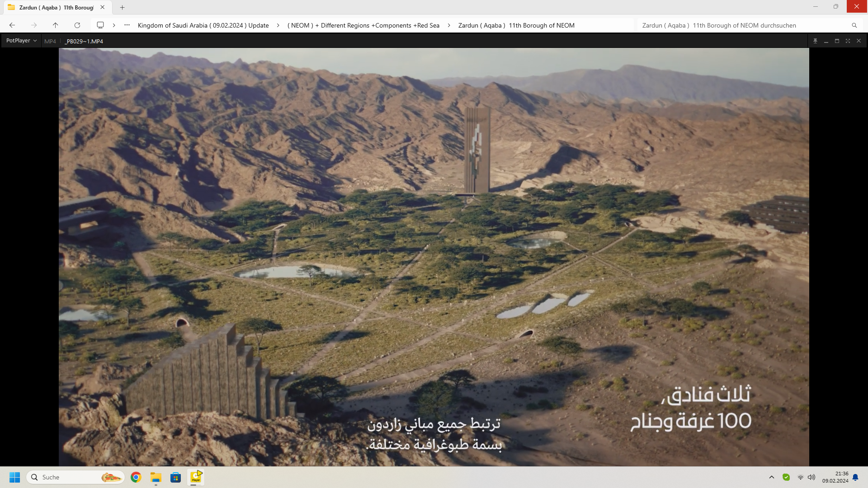Viewport: 868px width, 488px height.
Task: Switch to PotPlayer taskbar icon
Action: 196,477
